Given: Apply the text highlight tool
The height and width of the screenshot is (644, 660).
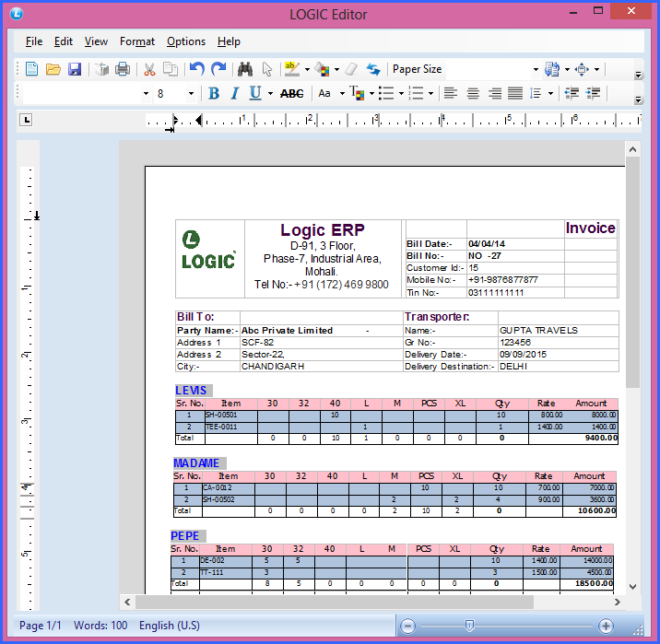Looking at the screenshot, I should tap(291, 69).
